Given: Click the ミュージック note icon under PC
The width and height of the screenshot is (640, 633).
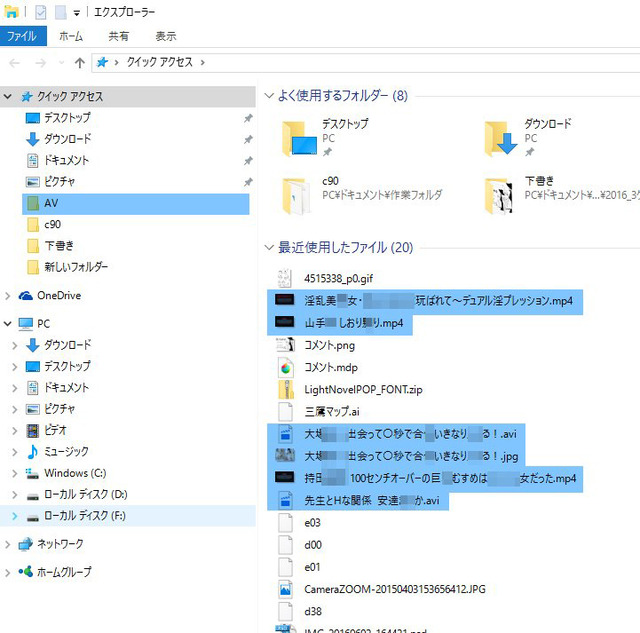Looking at the screenshot, I should pyautogui.click(x=33, y=451).
